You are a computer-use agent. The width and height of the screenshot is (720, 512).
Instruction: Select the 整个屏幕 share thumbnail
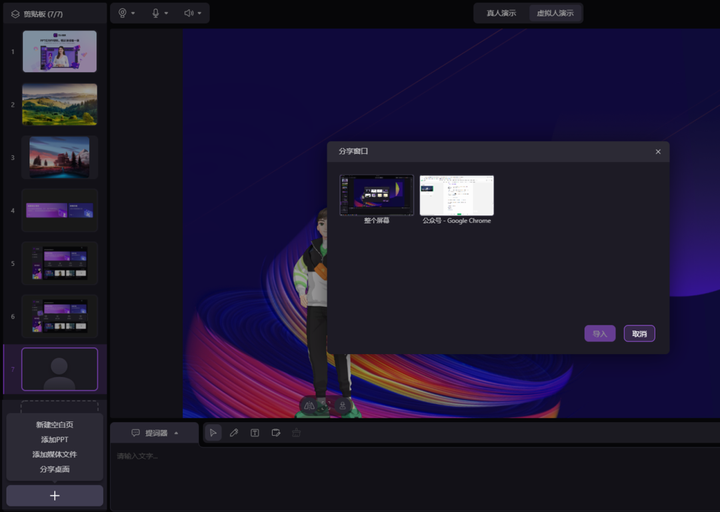pos(377,195)
